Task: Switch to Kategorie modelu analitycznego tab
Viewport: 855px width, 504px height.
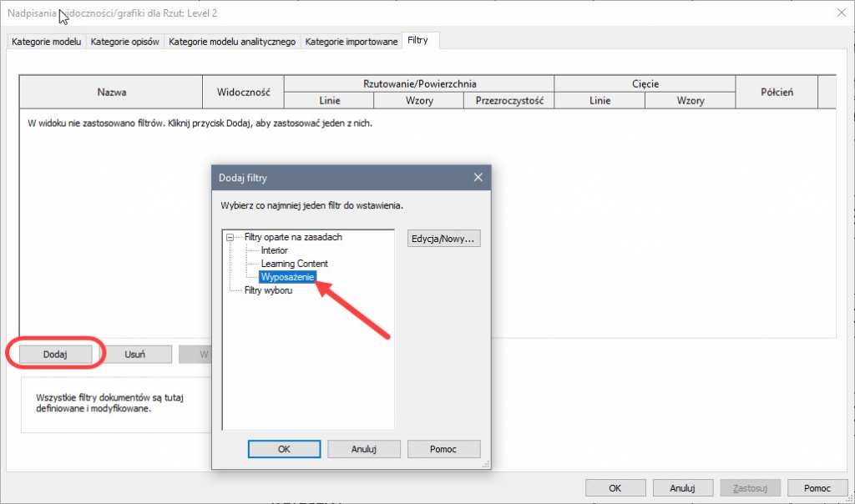Action: [232, 42]
